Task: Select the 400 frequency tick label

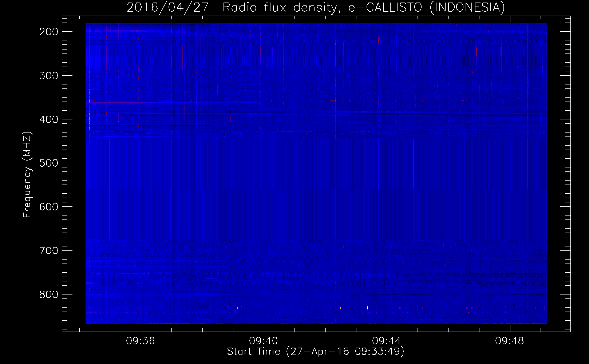Action: (x=49, y=119)
